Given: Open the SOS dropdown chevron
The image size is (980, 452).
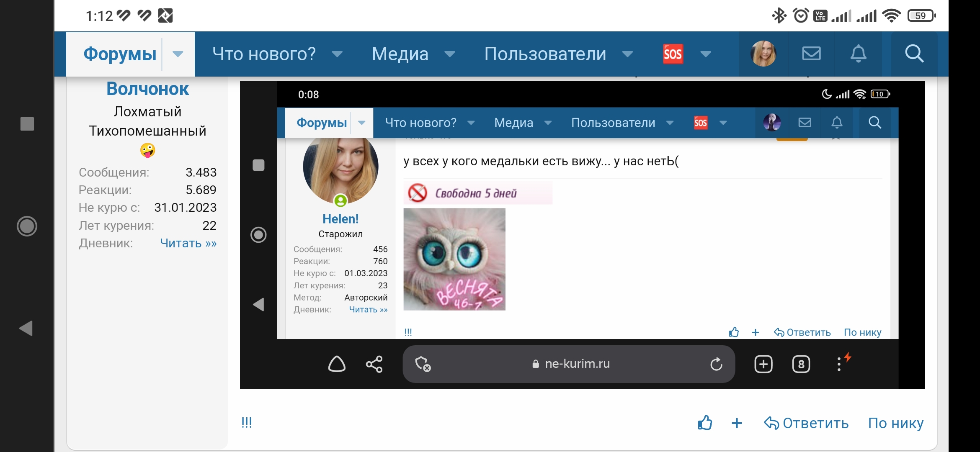Looking at the screenshot, I should [705, 54].
